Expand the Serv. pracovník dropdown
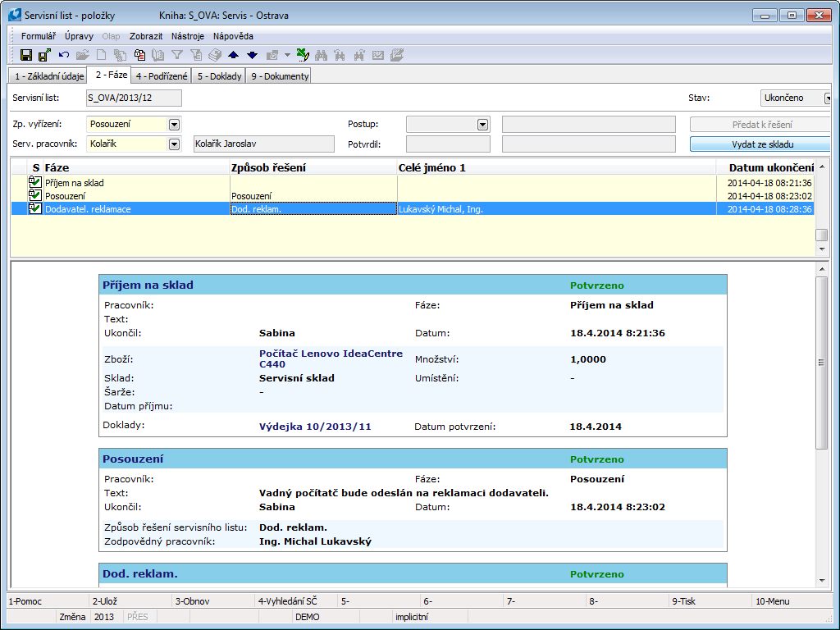This screenshot has height=630, width=840. [x=174, y=144]
